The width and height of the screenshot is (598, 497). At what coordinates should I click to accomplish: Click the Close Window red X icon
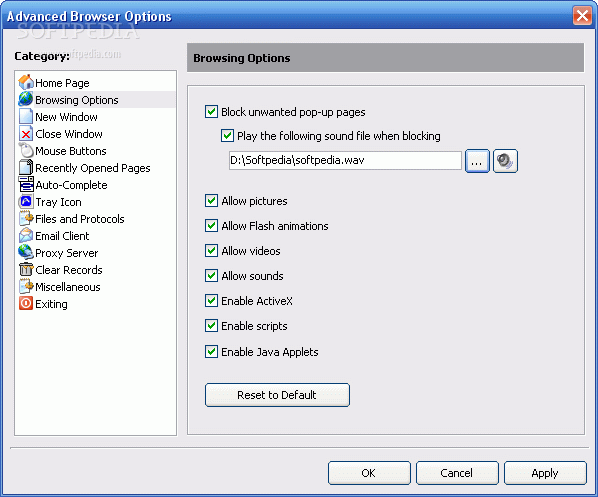click(x=26, y=133)
